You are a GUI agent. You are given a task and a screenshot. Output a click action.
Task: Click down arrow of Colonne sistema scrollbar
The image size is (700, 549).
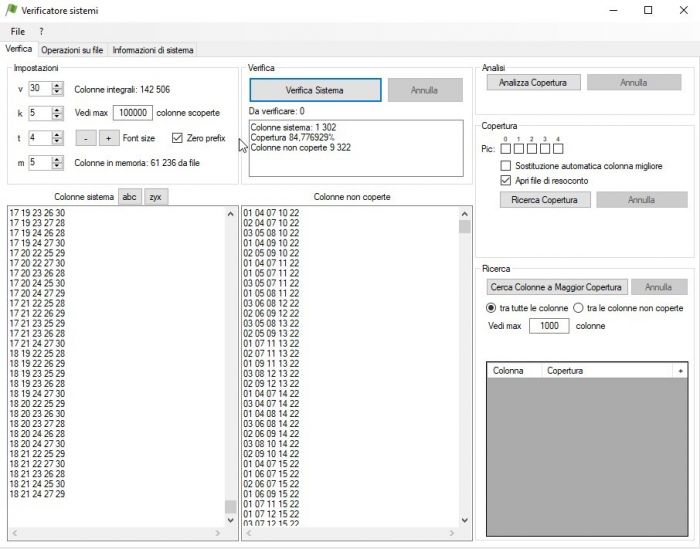click(x=230, y=520)
